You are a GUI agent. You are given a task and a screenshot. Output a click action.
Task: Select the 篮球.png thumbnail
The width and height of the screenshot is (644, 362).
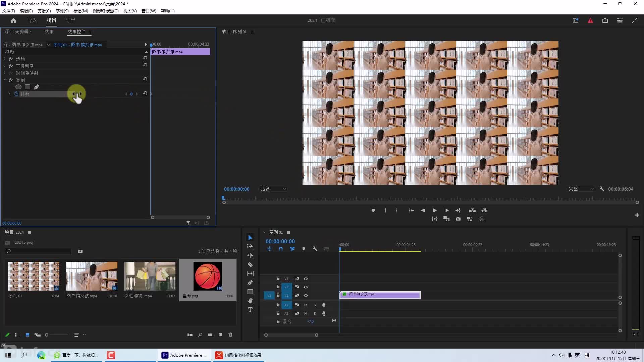(208, 276)
